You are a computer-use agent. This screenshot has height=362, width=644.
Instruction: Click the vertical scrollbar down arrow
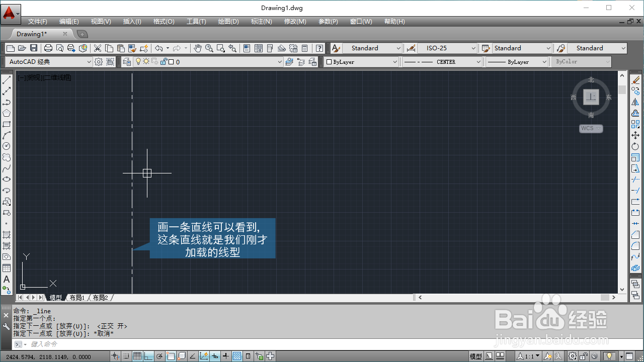(x=622, y=289)
